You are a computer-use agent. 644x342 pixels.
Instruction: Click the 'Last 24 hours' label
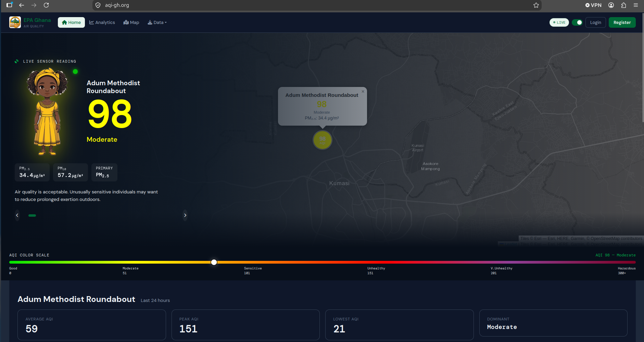[x=155, y=301]
